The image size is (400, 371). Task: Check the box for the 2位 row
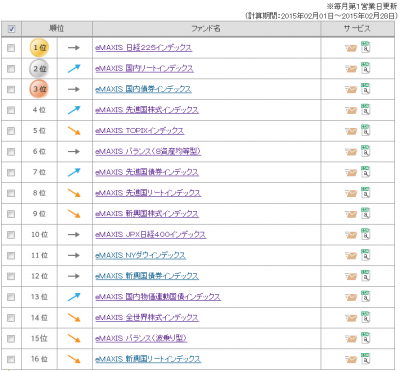point(11,69)
